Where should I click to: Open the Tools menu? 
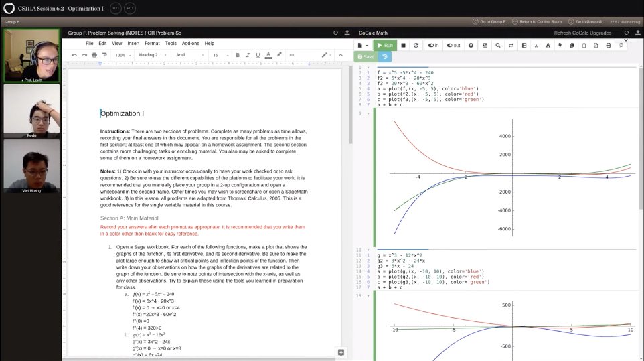(x=171, y=43)
